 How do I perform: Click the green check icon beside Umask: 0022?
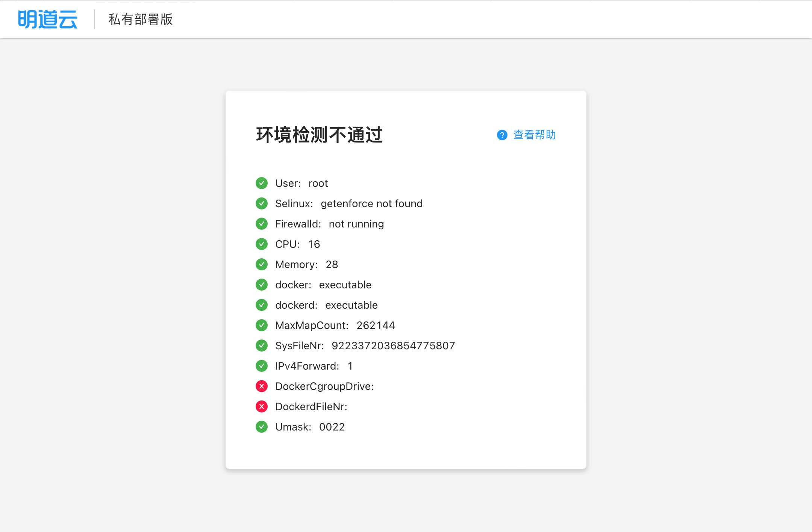coord(262,427)
